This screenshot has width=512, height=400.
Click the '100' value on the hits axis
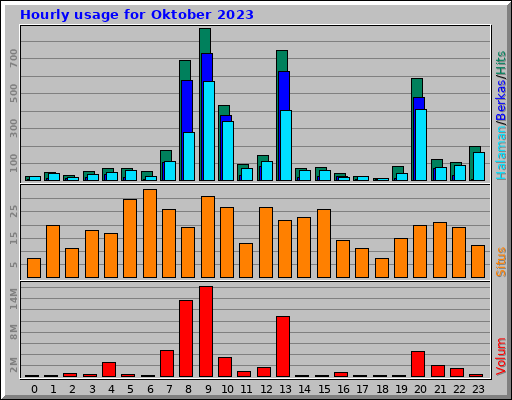point(14,163)
